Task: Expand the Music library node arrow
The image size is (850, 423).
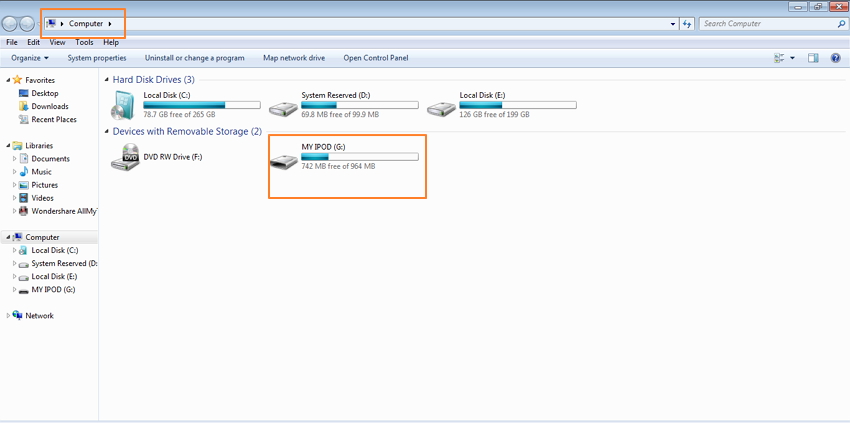Action: coord(15,172)
